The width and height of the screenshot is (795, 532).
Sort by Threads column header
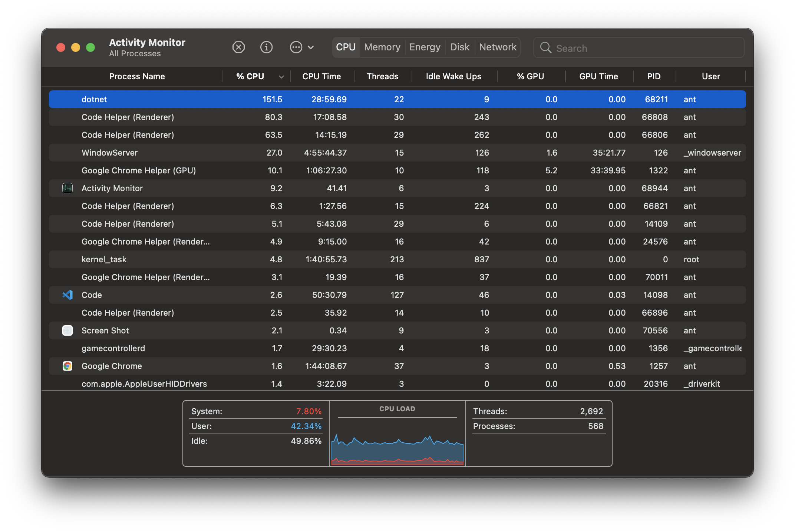click(382, 77)
